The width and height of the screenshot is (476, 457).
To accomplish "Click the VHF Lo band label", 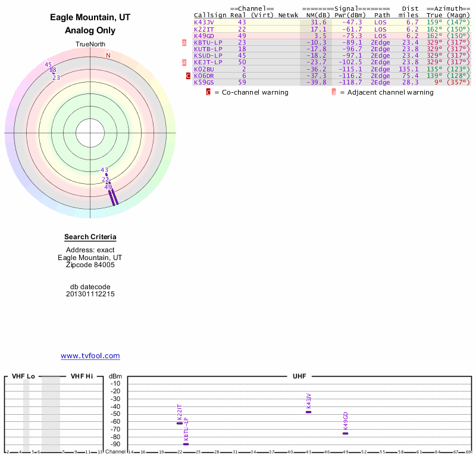I will 23,376.
